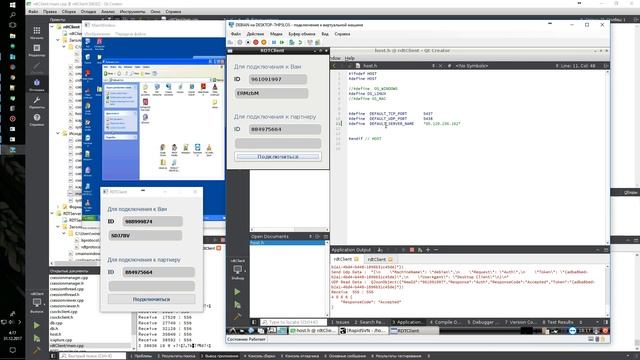Image resolution: width=640 pixels, height=360 pixels.
Task: Open the Action Center notification icon
Action: click(12, 350)
